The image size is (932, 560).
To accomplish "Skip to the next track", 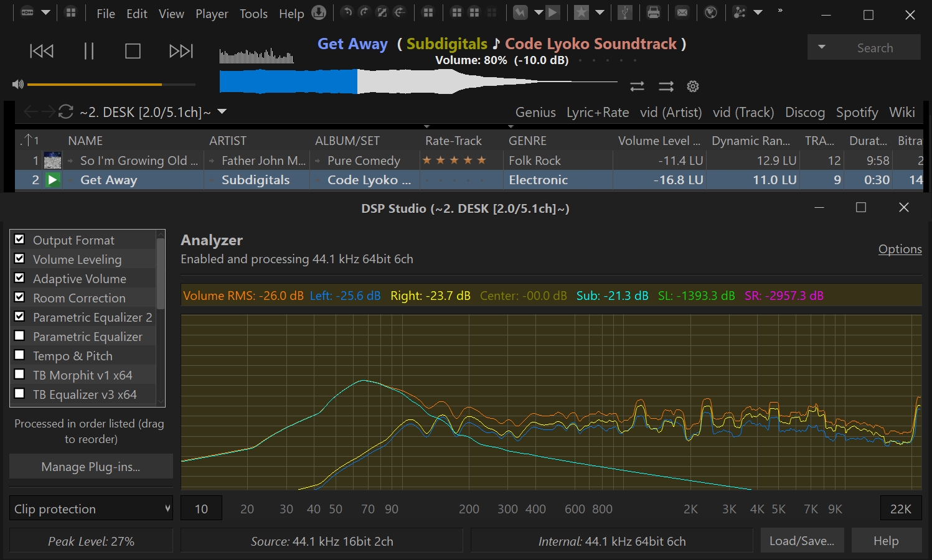I will pos(181,51).
